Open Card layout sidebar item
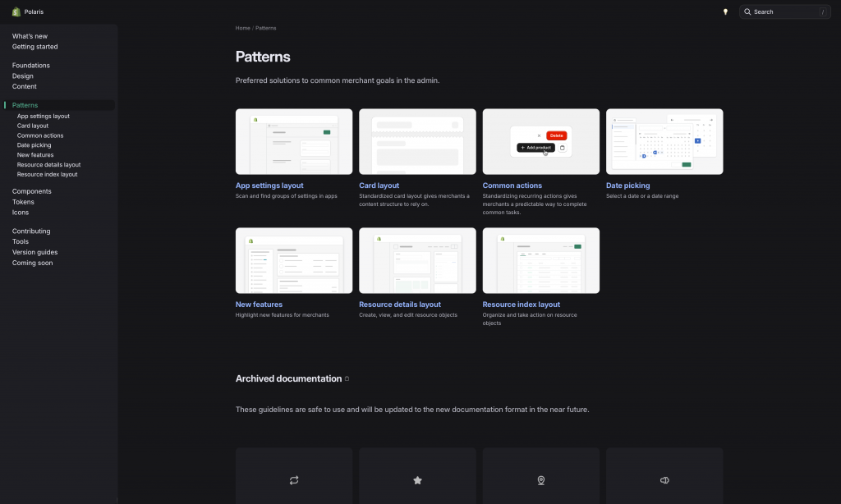Image resolution: width=841 pixels, height=504 pixels. coord(33,126)
